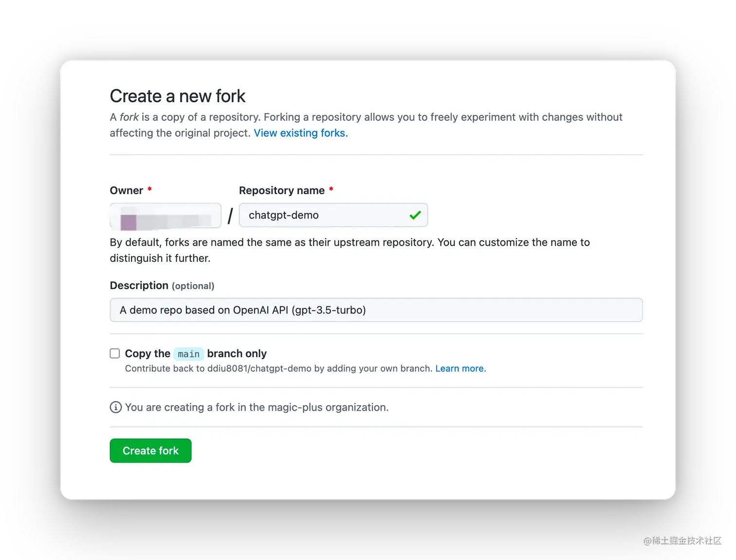Screen dimensions: 736x560
Task: Click the slash separator between owner and repository
Action: [x=230, y=216]
